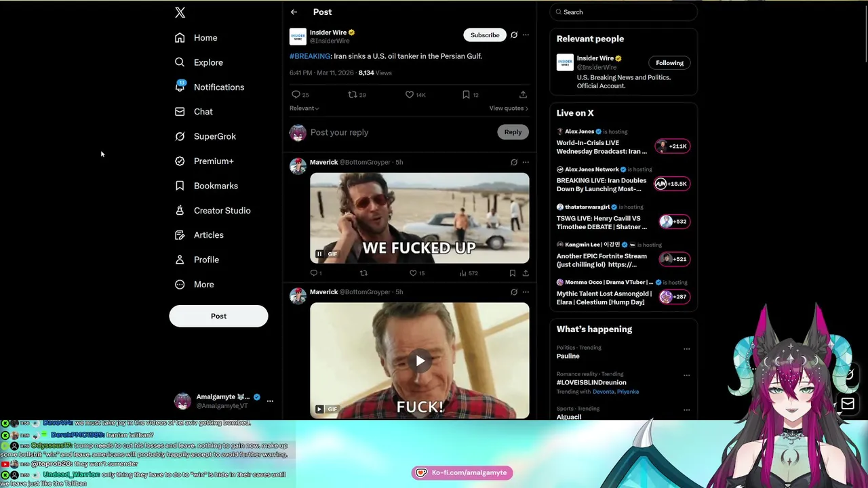Share the first Maverick comment
This screenshot has width=868, height=488.
526,273
